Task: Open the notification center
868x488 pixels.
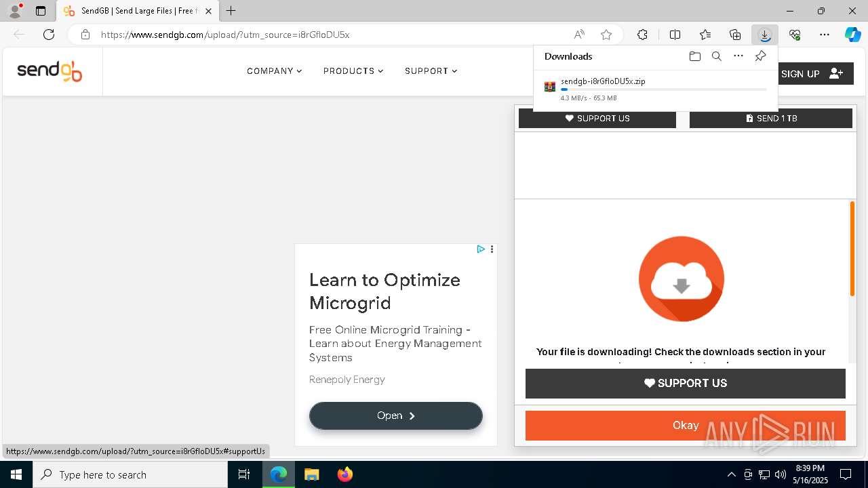Action: pyautogui.click(x=846, y=474)
